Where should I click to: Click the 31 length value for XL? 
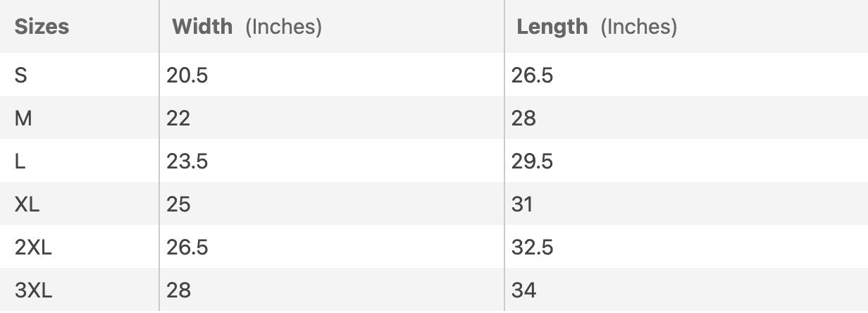(522, 204)
